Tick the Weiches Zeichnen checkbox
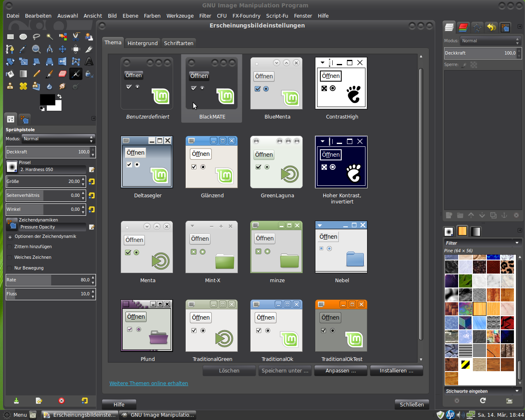Viewport: 525px width, 420px height. click(x=9, y=258)
